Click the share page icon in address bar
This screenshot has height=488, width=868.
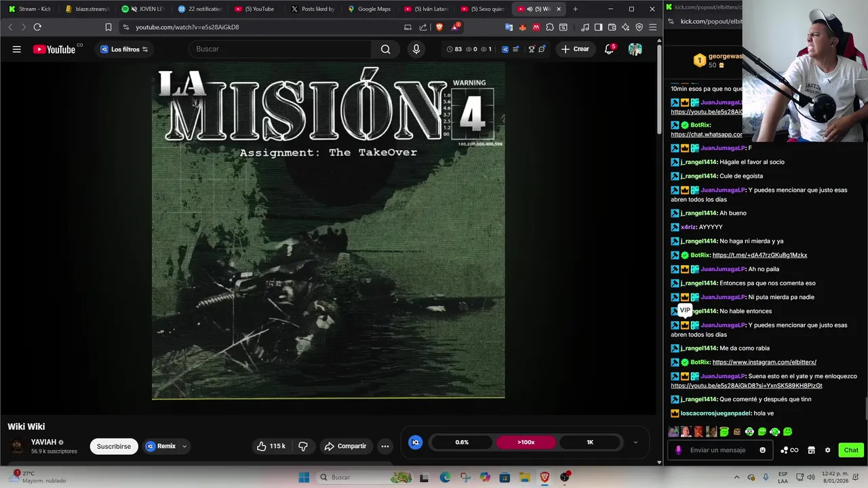tap(423, 27)
